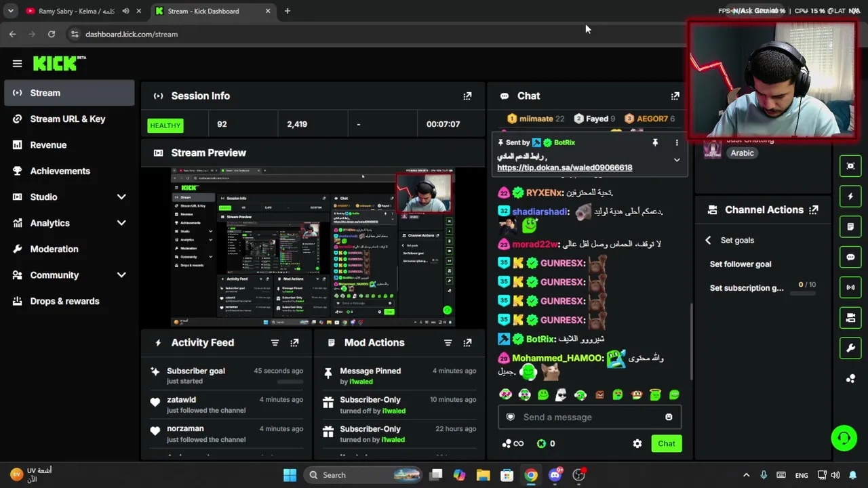868x488 pixels.
Task: Expand the Studio submenu
Action: tap(121, 197)
